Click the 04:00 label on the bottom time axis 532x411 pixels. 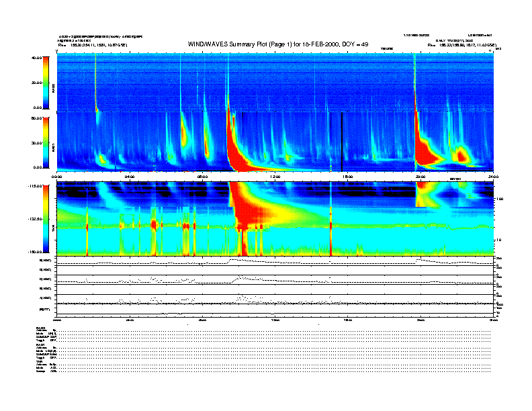pyautogui.click(x=130, y=320)
